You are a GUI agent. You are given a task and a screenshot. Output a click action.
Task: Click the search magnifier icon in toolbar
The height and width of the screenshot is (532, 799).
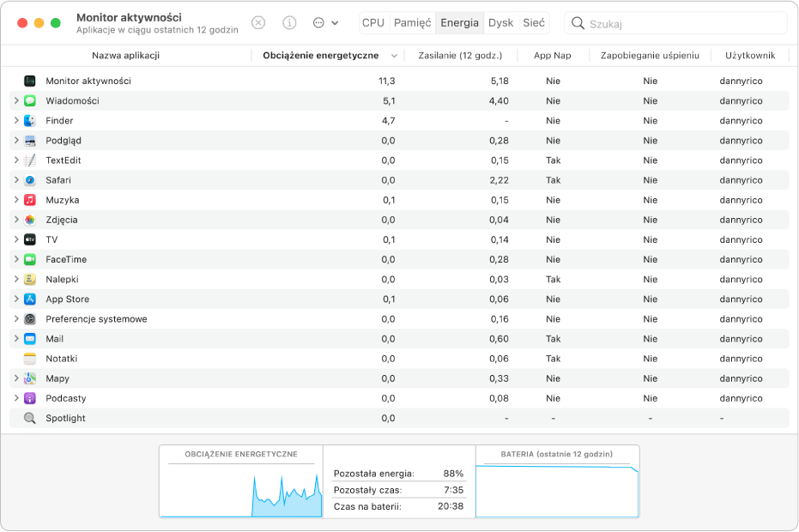(578, 23)
